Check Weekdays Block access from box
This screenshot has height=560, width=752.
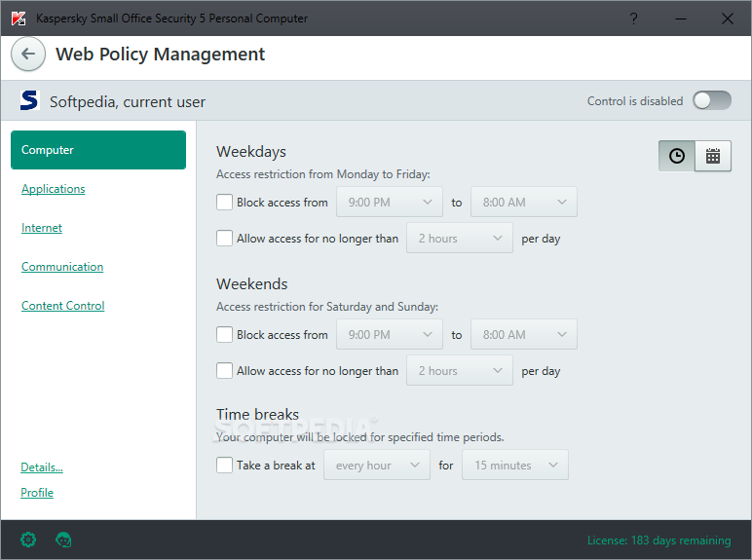[x=224, y=202]
